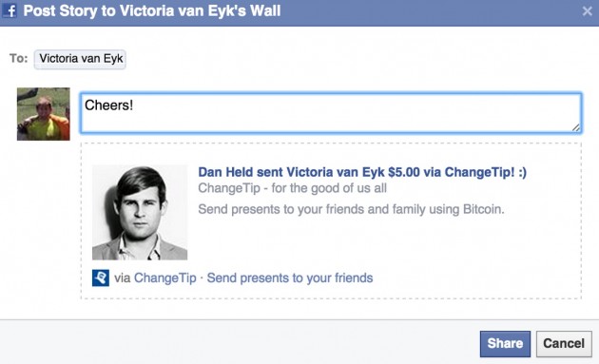Image resolution: width=599 pixels, height=364 pixels.
Task: Open the ChangeTip link after 'via'
Action: point(165,278)
